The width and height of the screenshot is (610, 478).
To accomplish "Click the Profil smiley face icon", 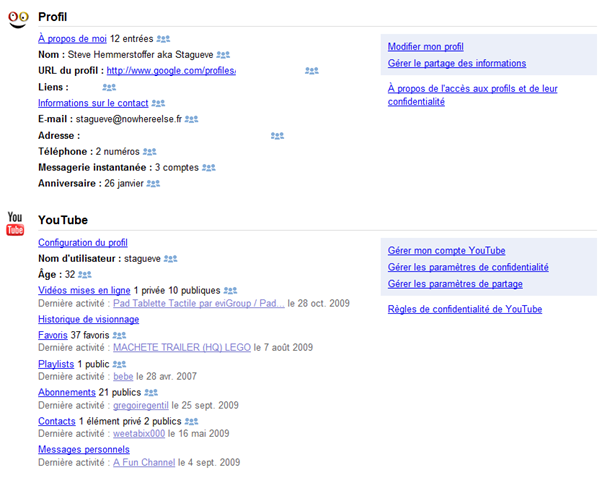I will [x=18, y=19].
